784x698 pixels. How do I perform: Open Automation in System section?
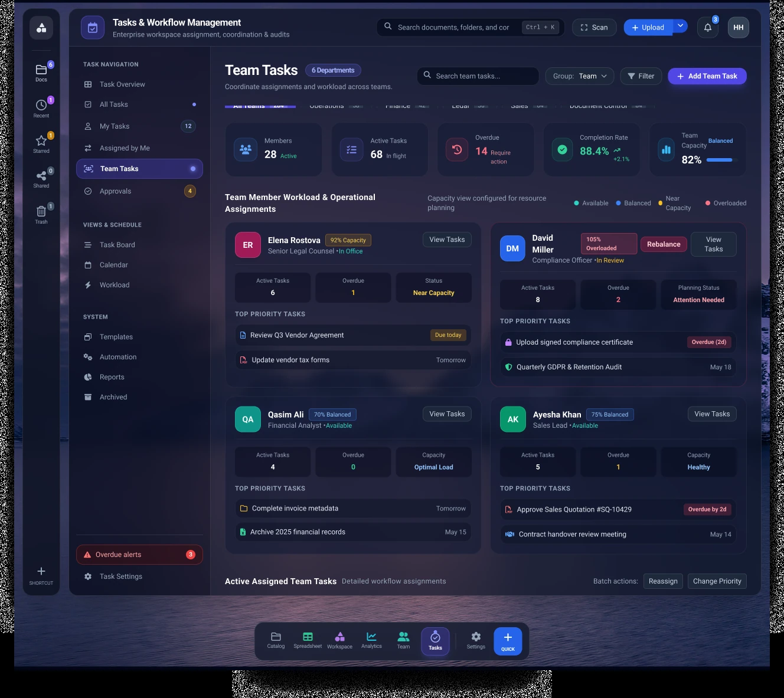tap(139, 357)
